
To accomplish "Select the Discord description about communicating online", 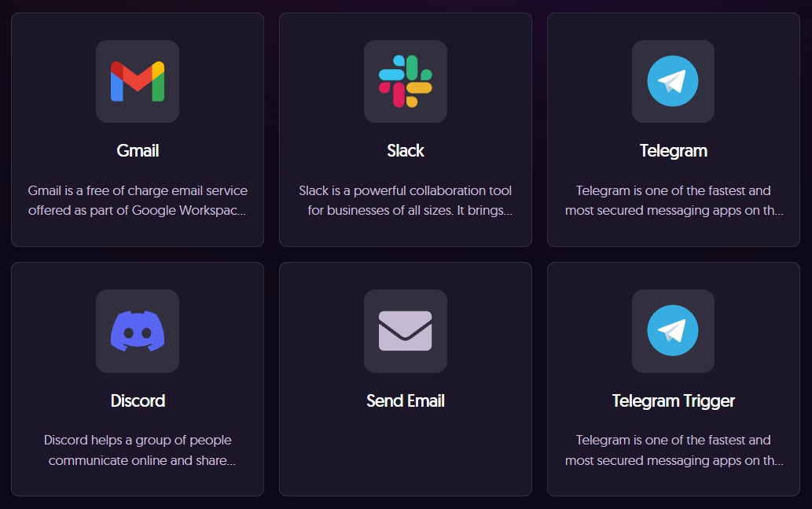I will pos(138,450).
